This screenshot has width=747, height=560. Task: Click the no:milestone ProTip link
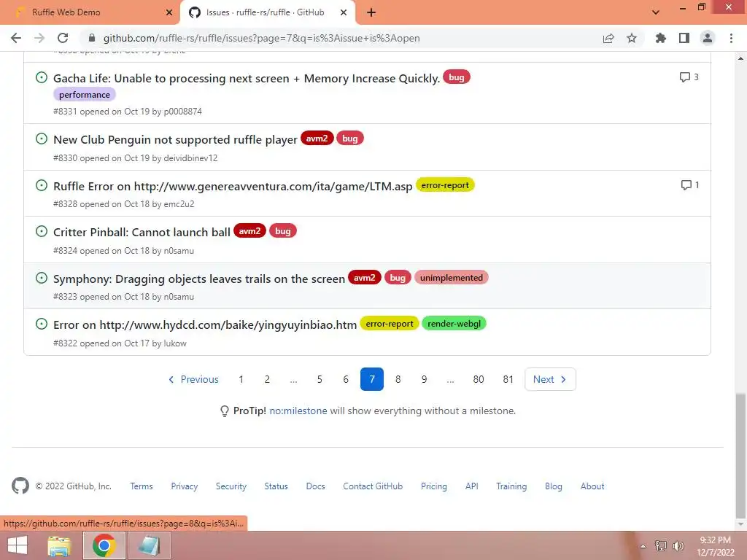click(x=298, y=411)
